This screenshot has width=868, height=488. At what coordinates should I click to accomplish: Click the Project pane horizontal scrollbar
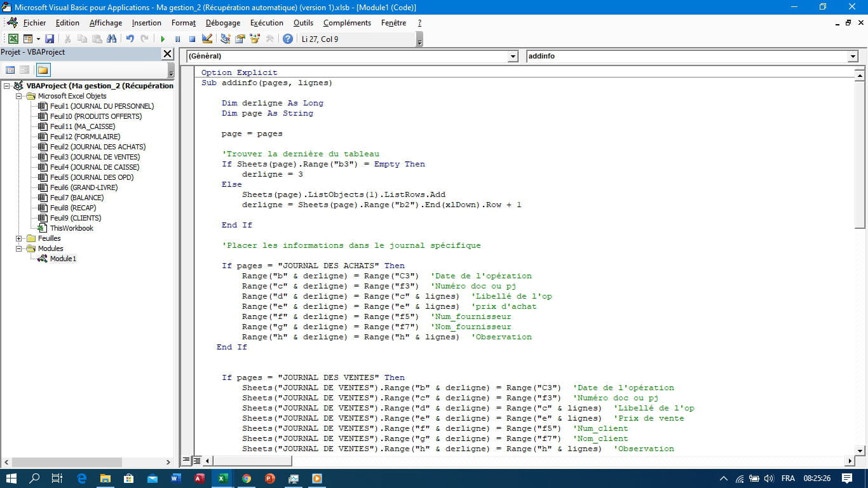coord(87,462)
